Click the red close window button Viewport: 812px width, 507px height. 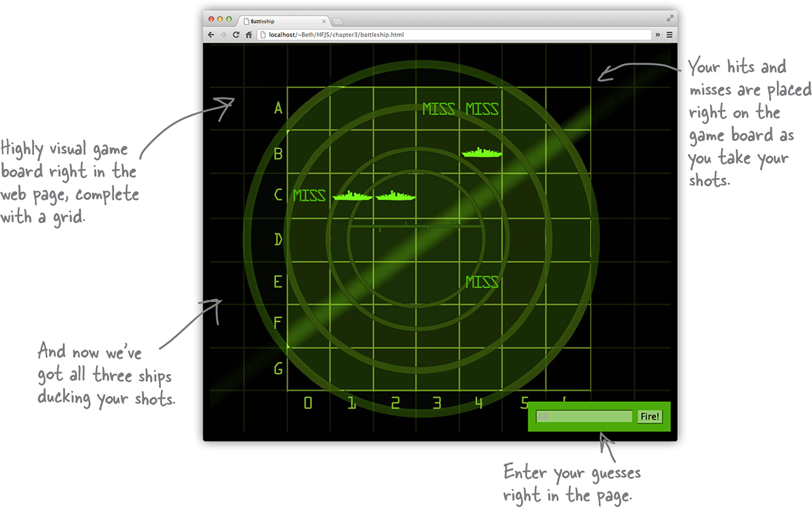click(x=211, y=19)
